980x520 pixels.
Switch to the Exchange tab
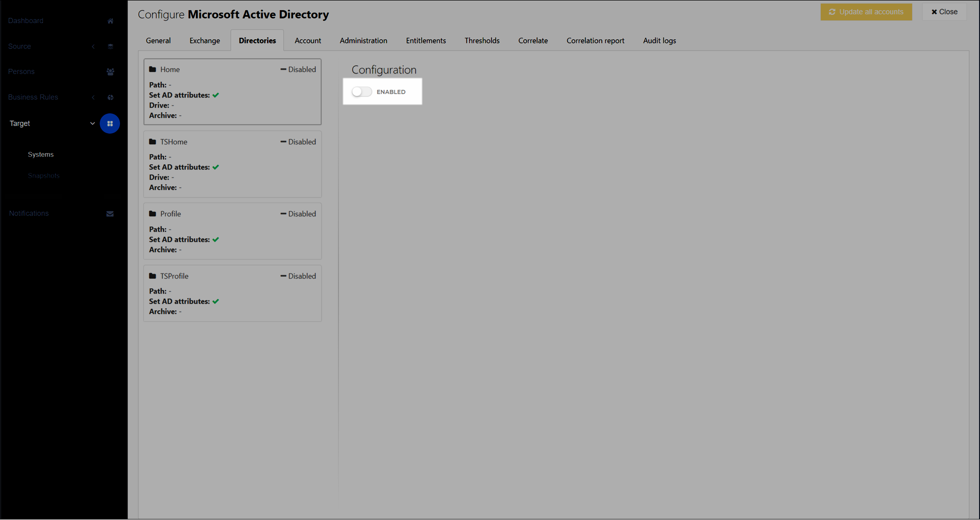pyautogui.click(x=205, y=41)
